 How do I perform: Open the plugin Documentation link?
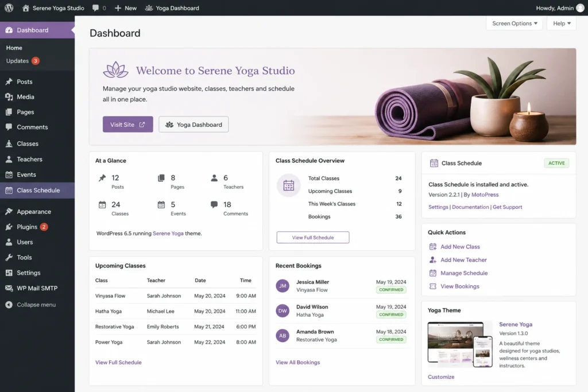(x=470, y=207)
